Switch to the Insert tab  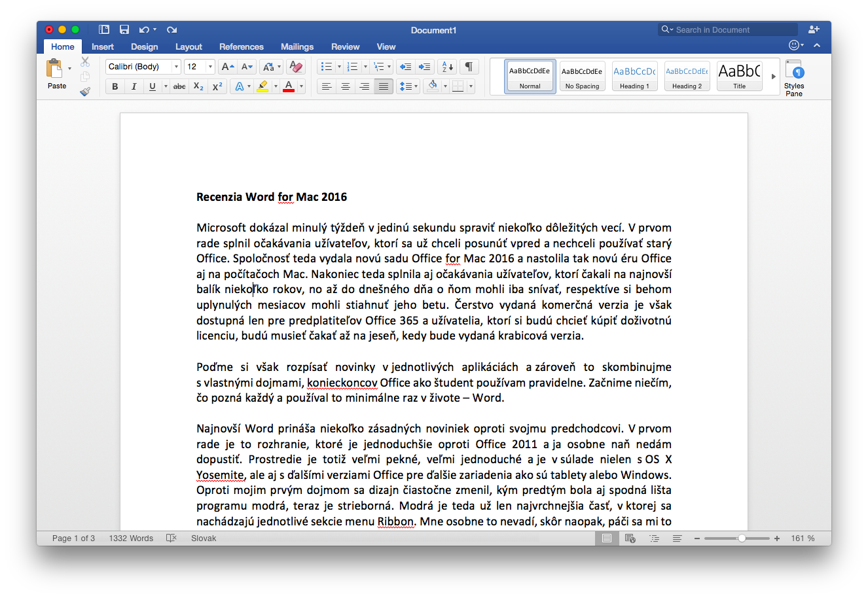coord(103,46)
